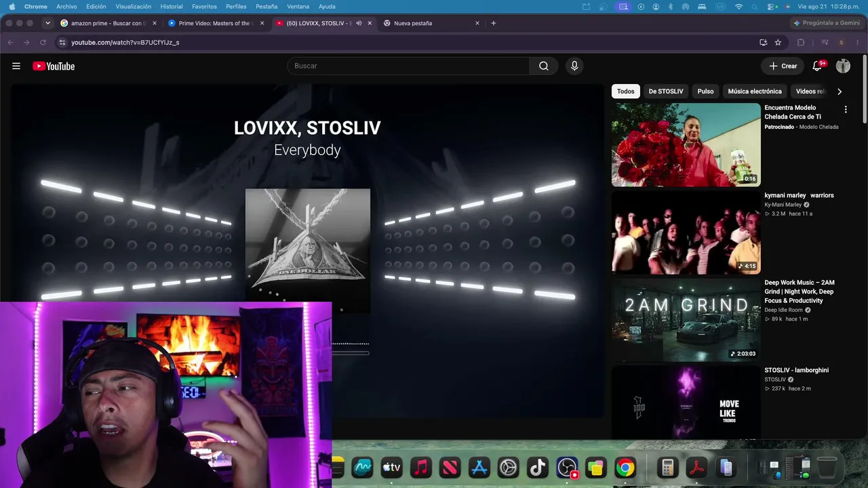Open Freeform from the Dock
Viewport: 868px width, 488px height.
click(x=363, y=467)
